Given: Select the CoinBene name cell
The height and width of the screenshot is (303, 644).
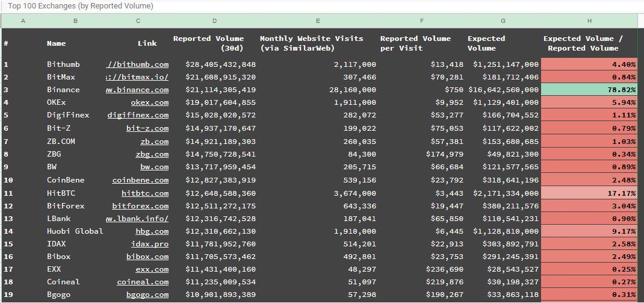Looking at the screenshot, I should coord(75,180).
